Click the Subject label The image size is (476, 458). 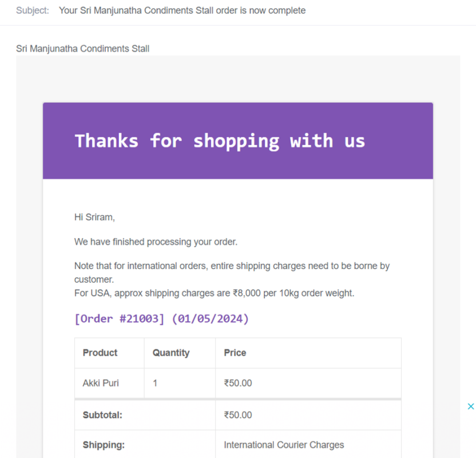click(x=33, y=11)
